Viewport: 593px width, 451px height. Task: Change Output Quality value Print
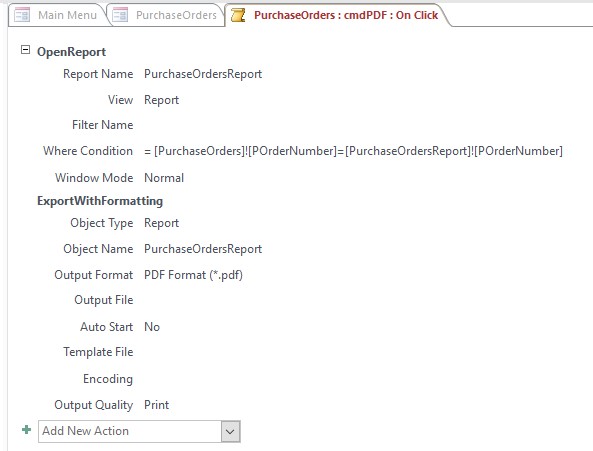pyautogui.click(x=157, y=405)
